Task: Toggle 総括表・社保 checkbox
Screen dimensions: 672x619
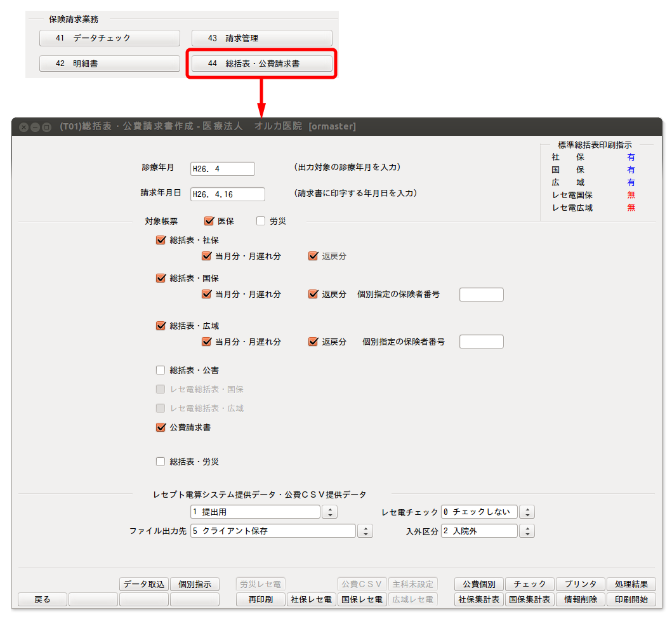Action: point(161,240)
